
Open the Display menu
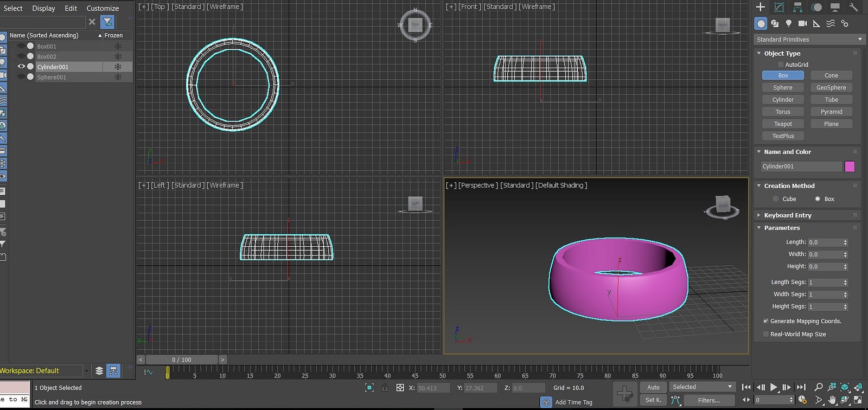pyautogui.click(x=43, y=8)
